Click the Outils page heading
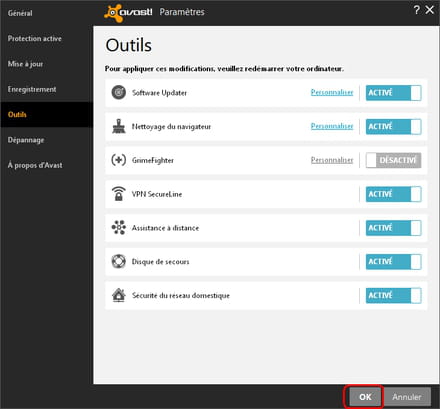This screenshot has height=409, width=440. click(x=129, y=45)
